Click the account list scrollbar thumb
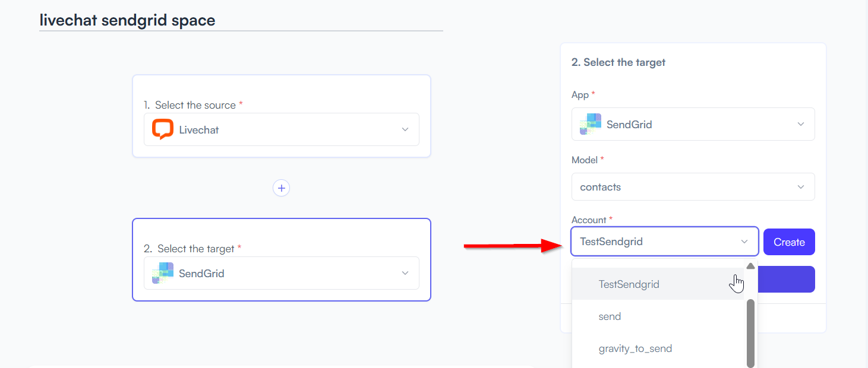868x368 pixels. [x=750, y=333]
